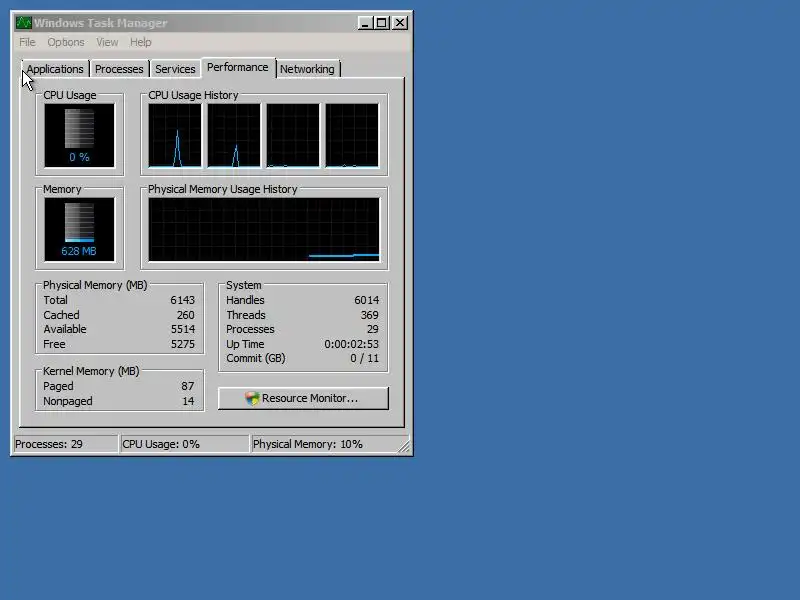The width and height of the screenshot is (800, 600).
Task: Click the status bar Processes: 29 entry
Action: 66,444
